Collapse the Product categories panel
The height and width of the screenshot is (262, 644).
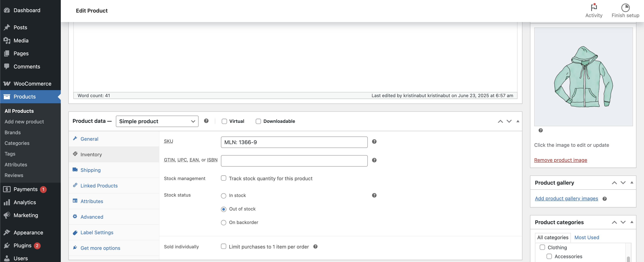click(632, 222)
